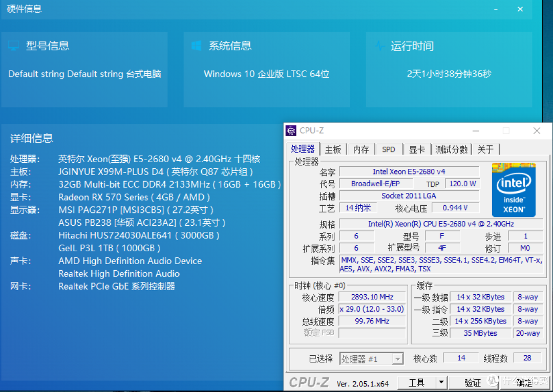Click the extended model value 4F

[442, 248]
